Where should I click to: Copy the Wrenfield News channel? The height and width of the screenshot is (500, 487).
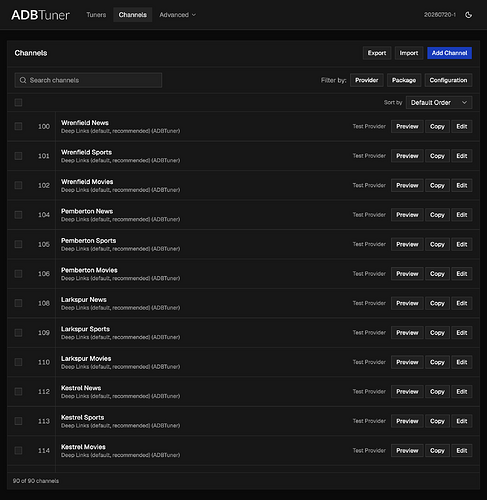[x=437, y=126]
